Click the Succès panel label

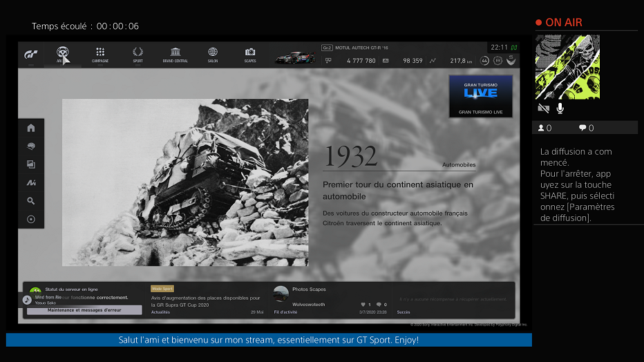[404, 312]
